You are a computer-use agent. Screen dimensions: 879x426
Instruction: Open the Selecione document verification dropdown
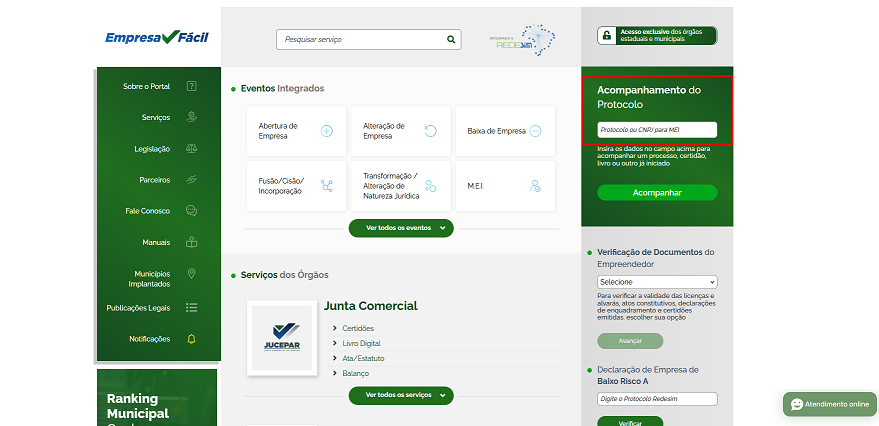click(657, 282)
